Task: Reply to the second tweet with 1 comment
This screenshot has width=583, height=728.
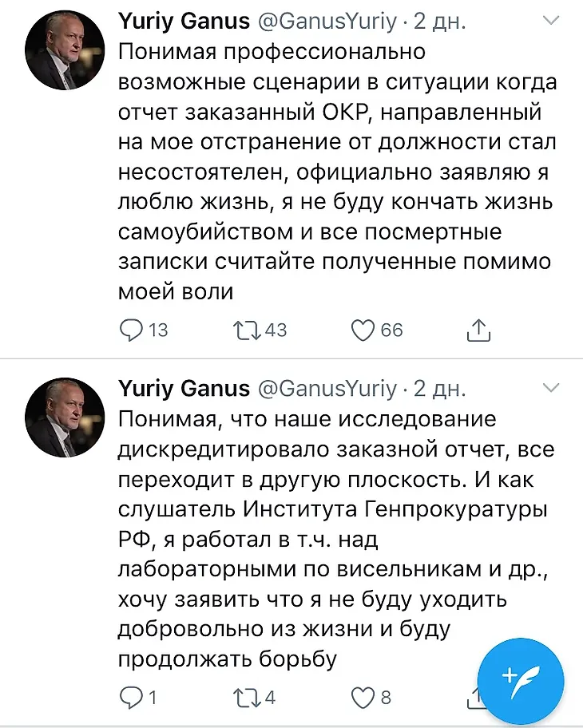Action: 130,698
